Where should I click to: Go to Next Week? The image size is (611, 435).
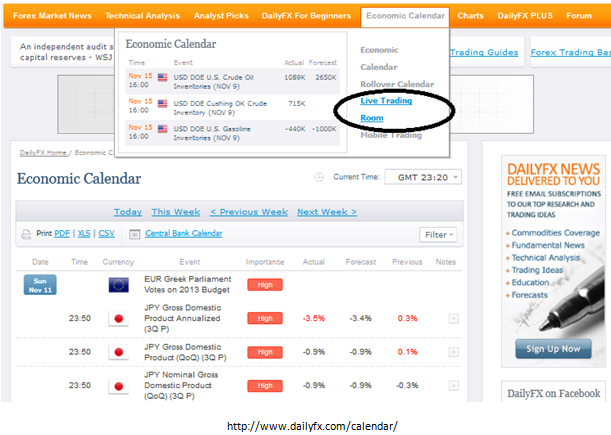pos(327,212)
